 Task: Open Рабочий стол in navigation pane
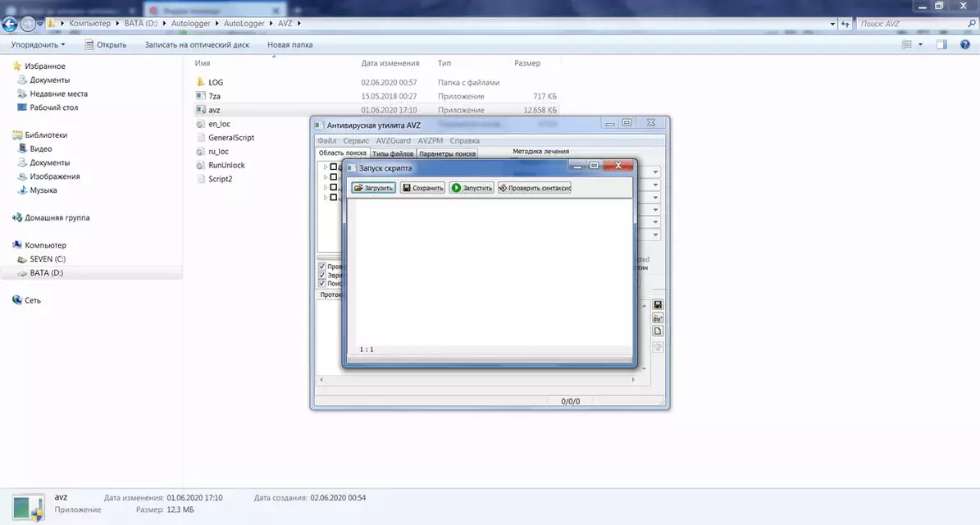coord(54,107)
